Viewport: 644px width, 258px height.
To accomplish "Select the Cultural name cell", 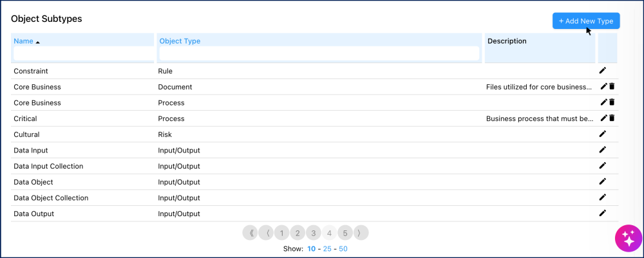I will (26, 134).
